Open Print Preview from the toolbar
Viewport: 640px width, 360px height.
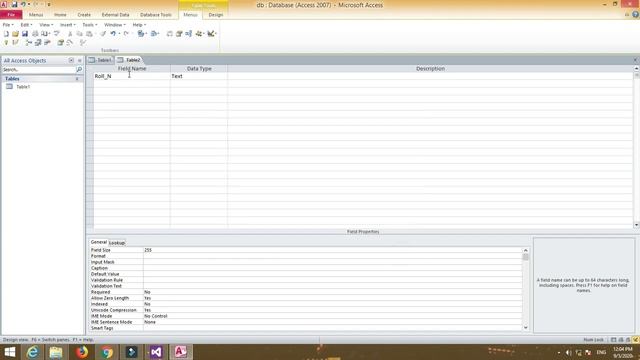(x=44, y=34)
